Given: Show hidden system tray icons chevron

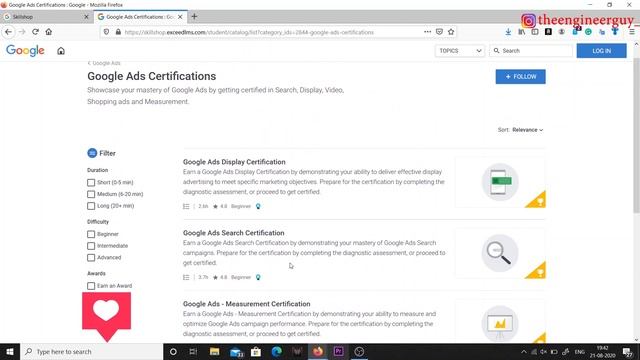Looking at the screenshot, I should click(x=524, y=352).
